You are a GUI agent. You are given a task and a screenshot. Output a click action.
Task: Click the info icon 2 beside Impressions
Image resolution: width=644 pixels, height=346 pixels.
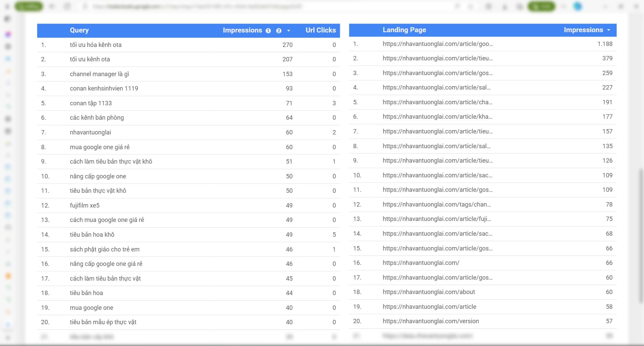[x=279, y=31]
